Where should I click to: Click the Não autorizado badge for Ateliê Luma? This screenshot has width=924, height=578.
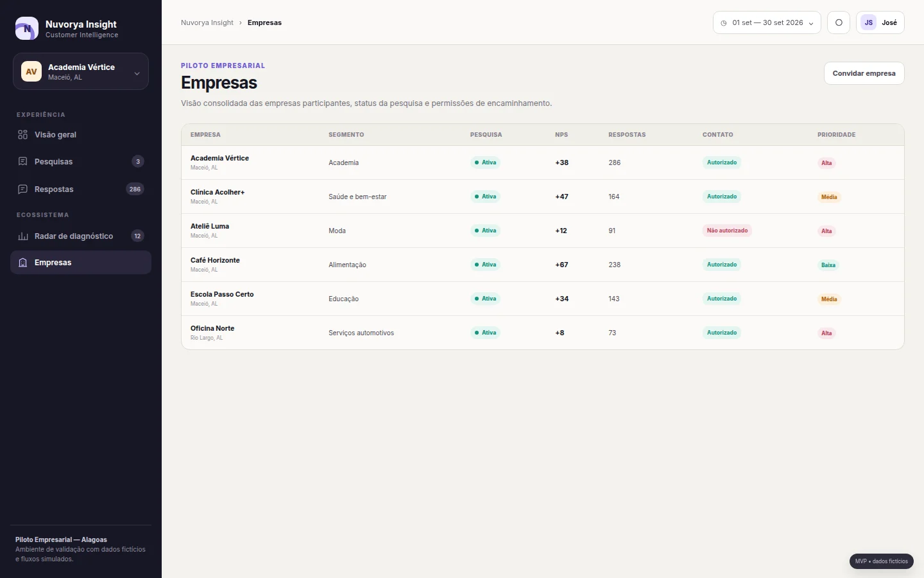[727, 231]
